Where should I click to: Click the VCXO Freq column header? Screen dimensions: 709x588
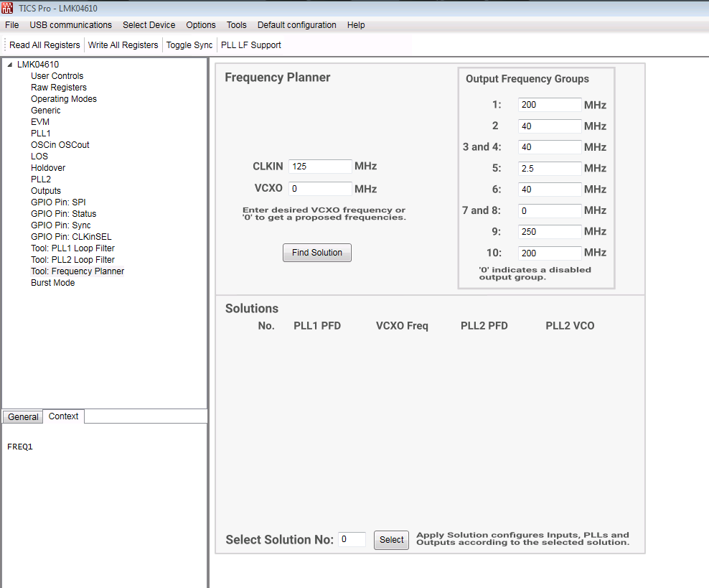402,326
